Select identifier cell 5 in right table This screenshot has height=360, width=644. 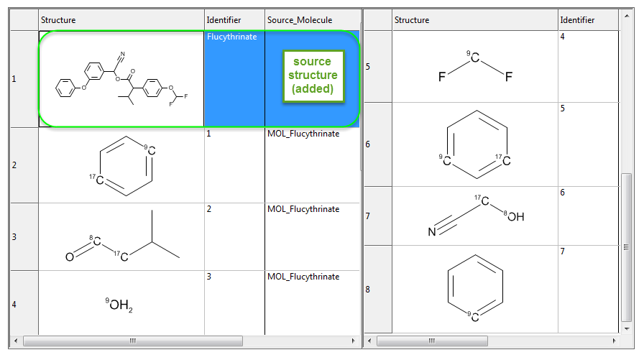(x=588, y=144)
